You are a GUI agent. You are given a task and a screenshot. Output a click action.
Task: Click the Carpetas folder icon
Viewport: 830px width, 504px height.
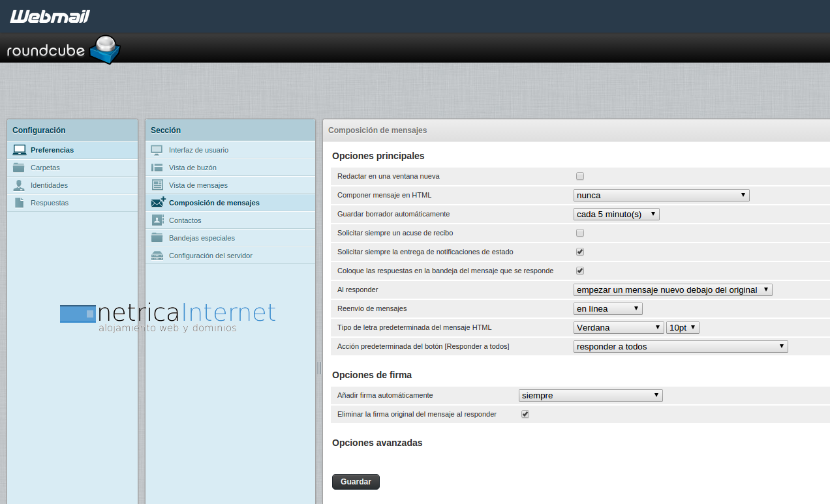pyautogui.click(x=19, y=168)
